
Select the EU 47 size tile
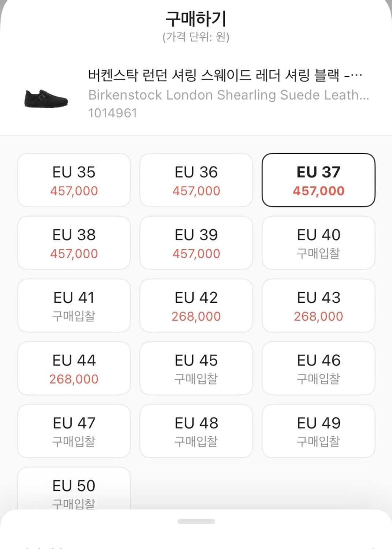click(74, 431)
